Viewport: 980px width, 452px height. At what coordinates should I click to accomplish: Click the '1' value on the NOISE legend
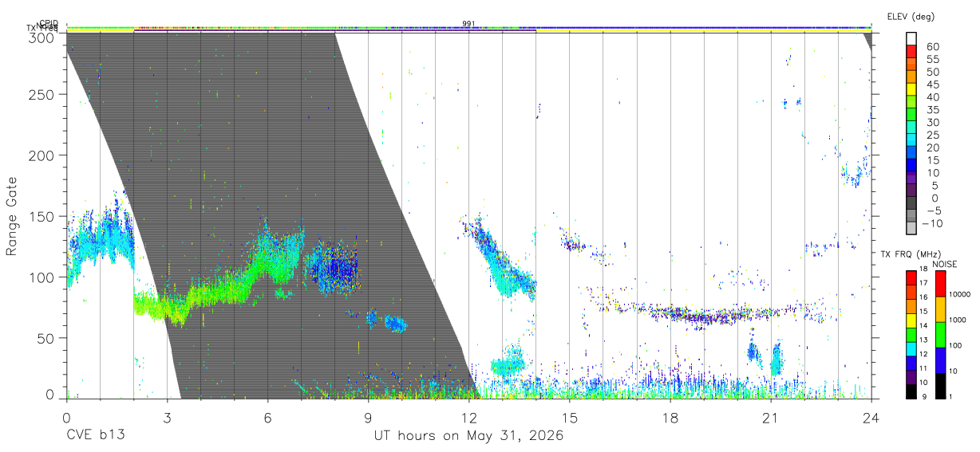pyautogui.click(x=950, y=396)
